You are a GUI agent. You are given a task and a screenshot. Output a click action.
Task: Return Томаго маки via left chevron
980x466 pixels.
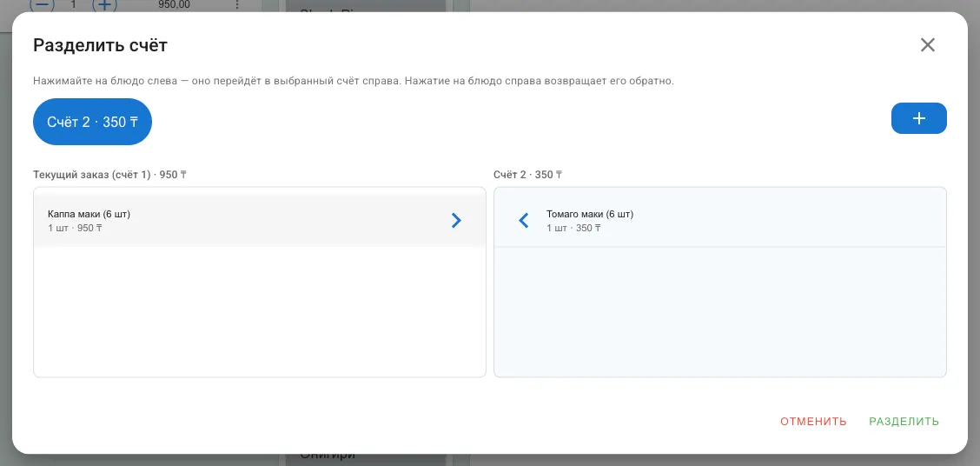pos(524,220)
